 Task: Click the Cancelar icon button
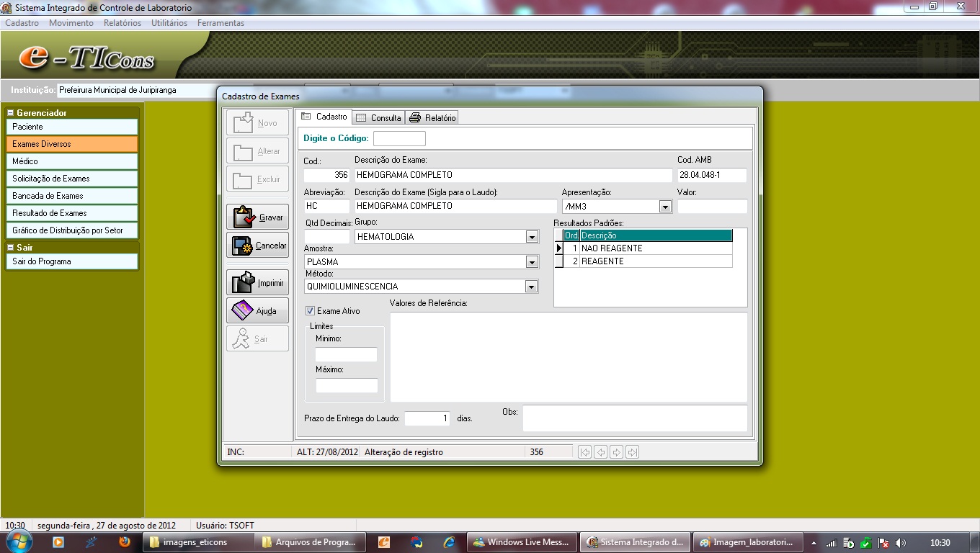coord(257,246)
